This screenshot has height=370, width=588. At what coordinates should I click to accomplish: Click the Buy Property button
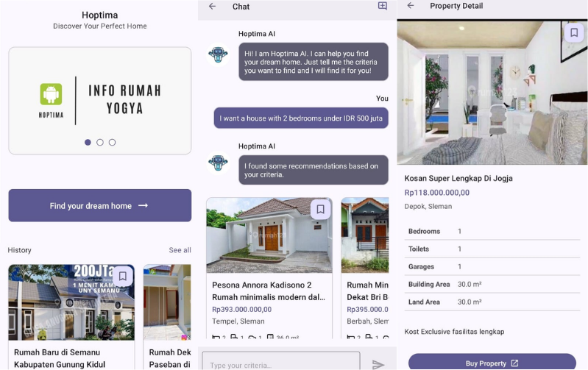point(492,362)
